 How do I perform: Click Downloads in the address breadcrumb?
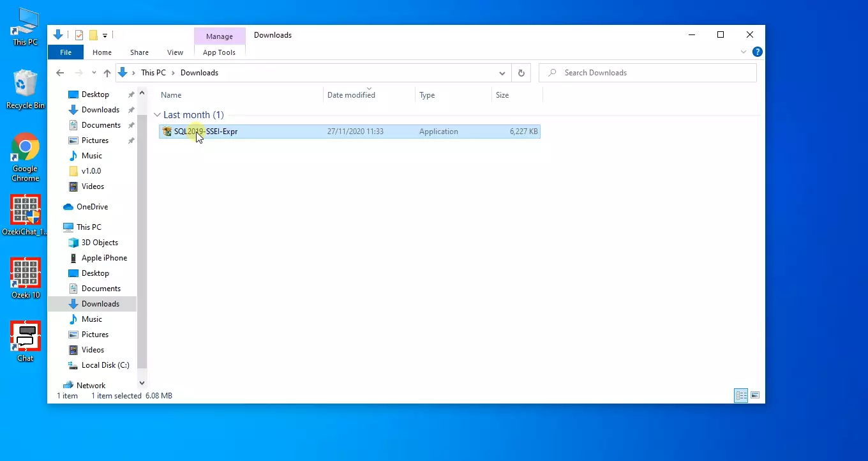(199, 73)
